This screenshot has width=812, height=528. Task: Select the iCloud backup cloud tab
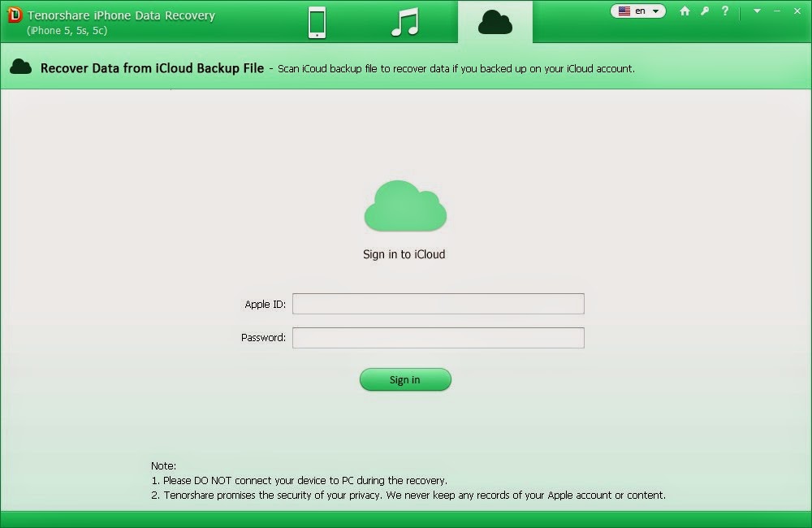tap(495, 22)
